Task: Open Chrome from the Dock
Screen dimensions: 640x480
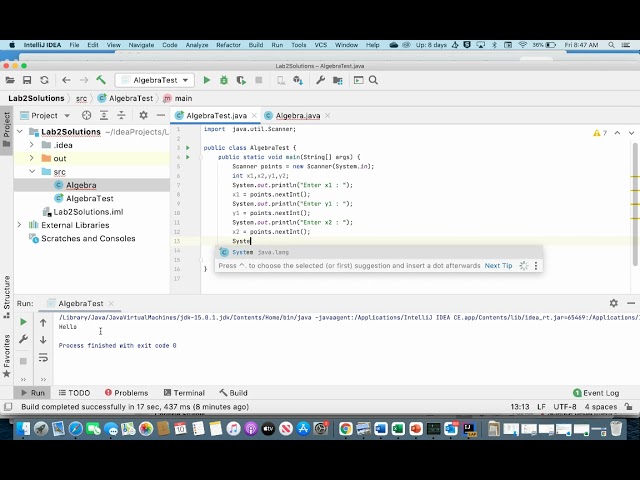Action: click(x=345, y=429)
